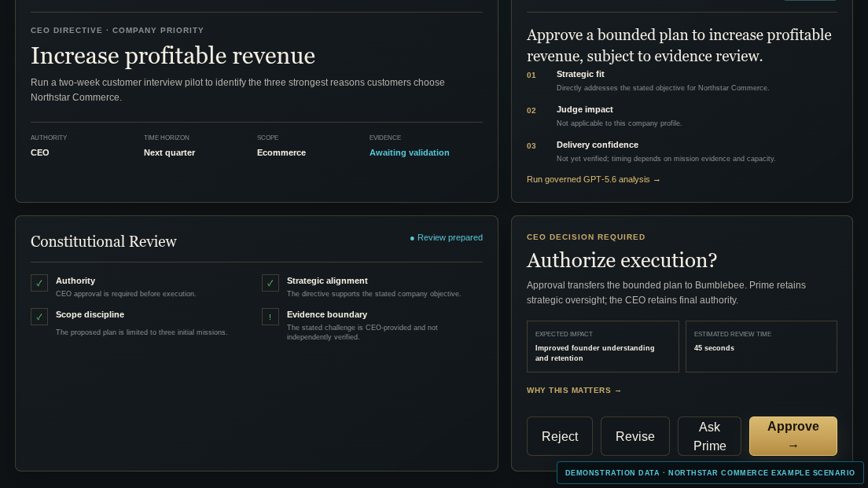Reject the execution request
The image size is (868, 488).
(x=560, y=436)
